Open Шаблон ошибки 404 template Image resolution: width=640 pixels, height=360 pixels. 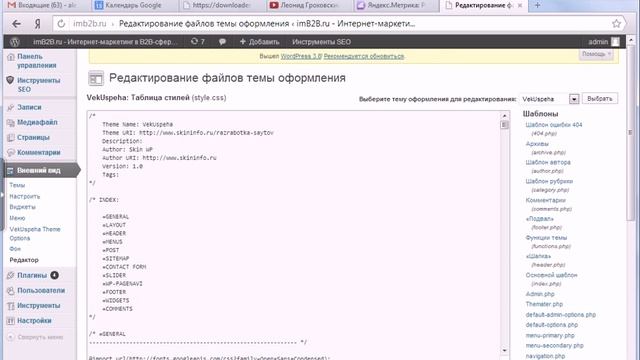tap(554, 125)
